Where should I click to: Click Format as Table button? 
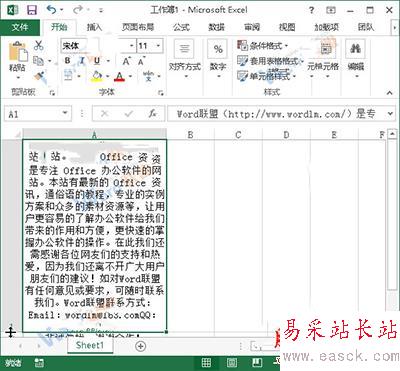[270, 61]
